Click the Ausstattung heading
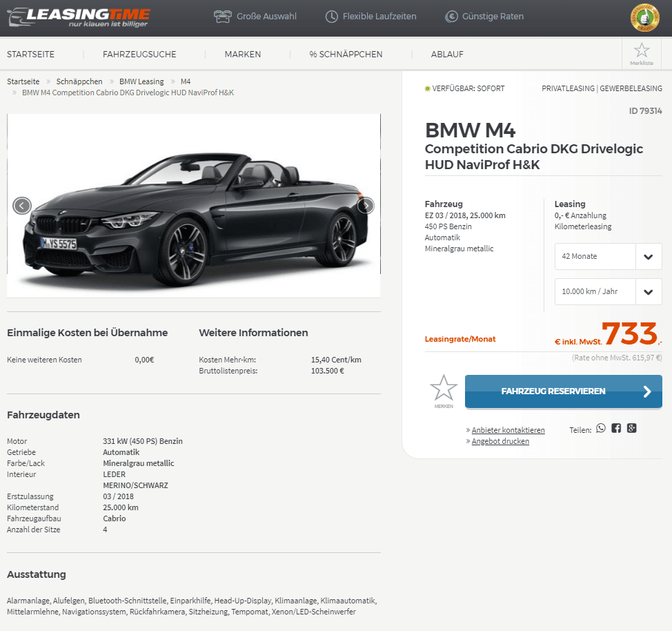This screenshot has width=672, height=631. [x=37, y=574]
